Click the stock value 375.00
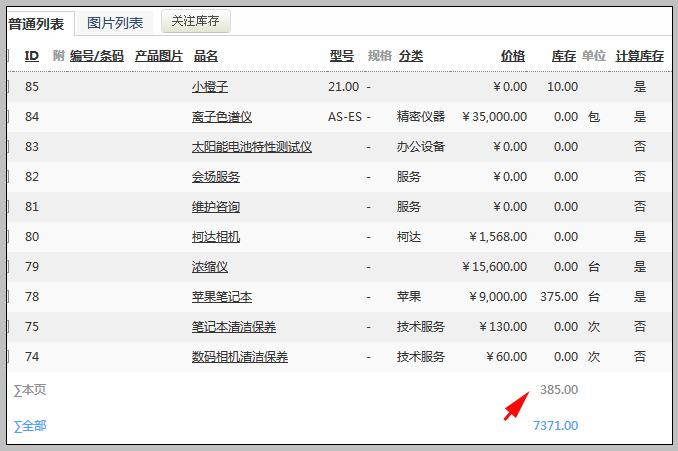This screenshot has width=678, height=451. [559, 297]
